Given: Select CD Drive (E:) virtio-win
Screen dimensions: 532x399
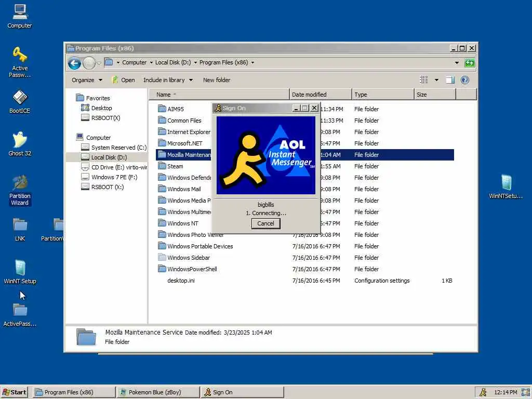Looking at the screenshot, I should (114, 167).
